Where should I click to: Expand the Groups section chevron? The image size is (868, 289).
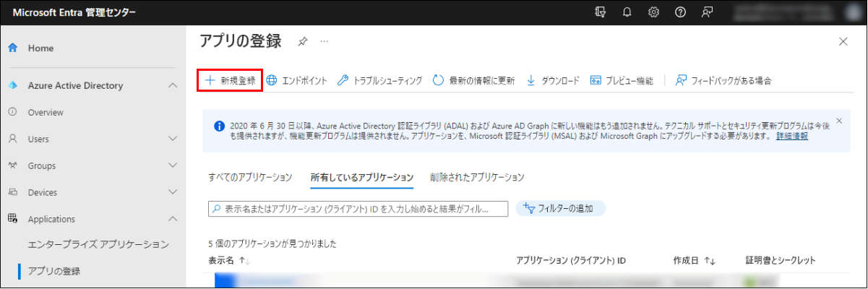pyautogui.click(x=172, y=165)
